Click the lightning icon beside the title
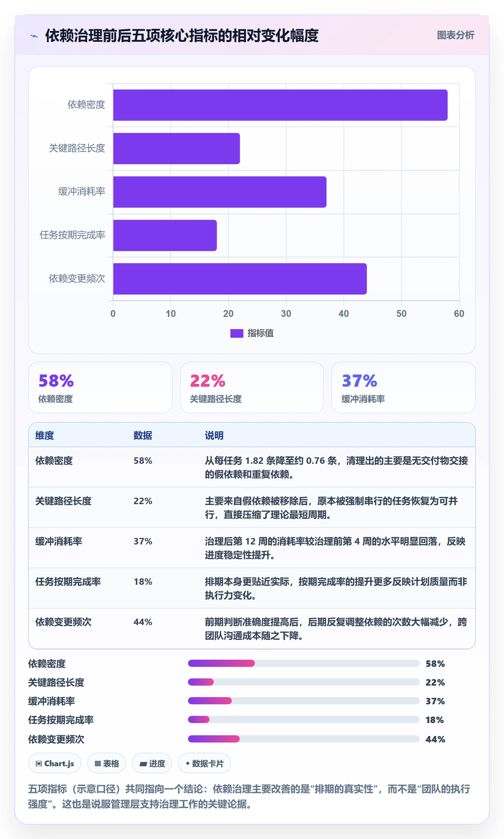504x839 pixels. (x=34, y=36)
